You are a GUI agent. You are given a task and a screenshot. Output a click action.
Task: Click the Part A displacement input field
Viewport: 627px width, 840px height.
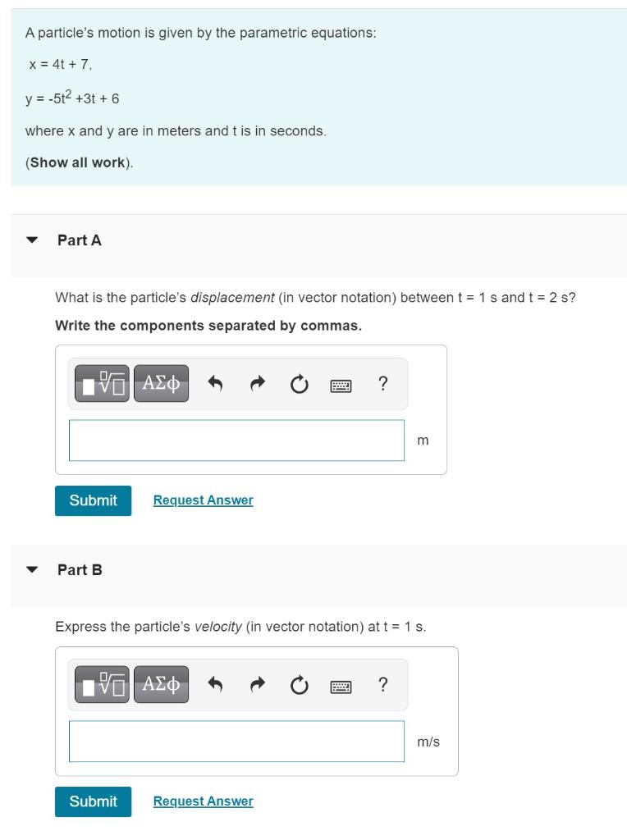point(236,441)
